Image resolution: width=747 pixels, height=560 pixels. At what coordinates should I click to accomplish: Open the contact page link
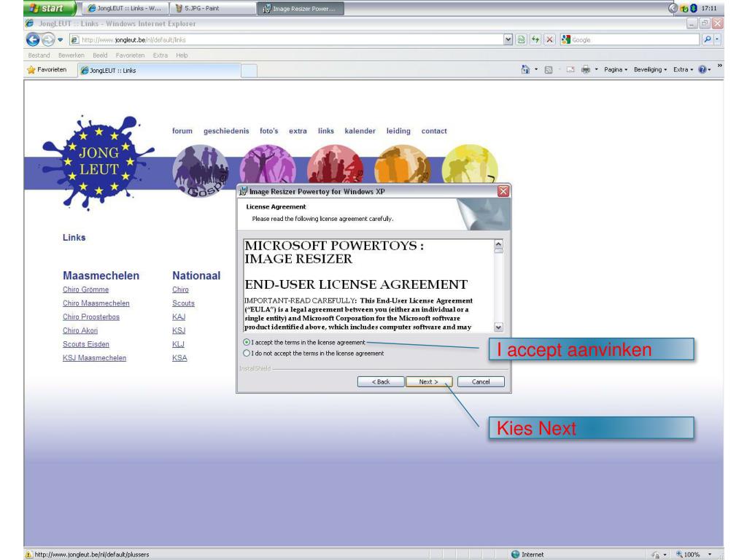click(434, 131)
